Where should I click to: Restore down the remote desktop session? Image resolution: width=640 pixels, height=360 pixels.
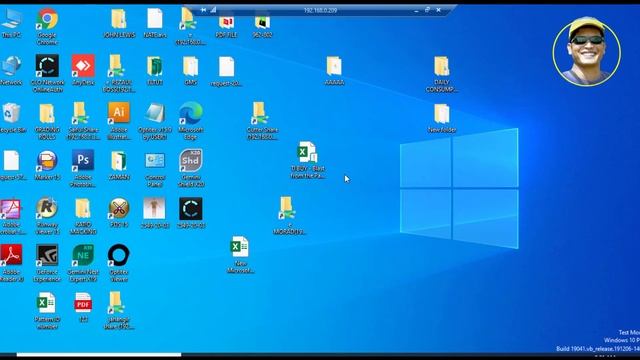pyautogui.click(x=427, y=10)
